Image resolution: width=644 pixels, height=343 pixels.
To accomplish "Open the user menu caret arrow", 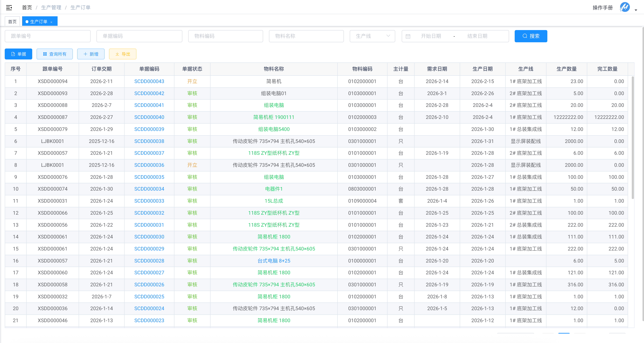I will [636, 10].
